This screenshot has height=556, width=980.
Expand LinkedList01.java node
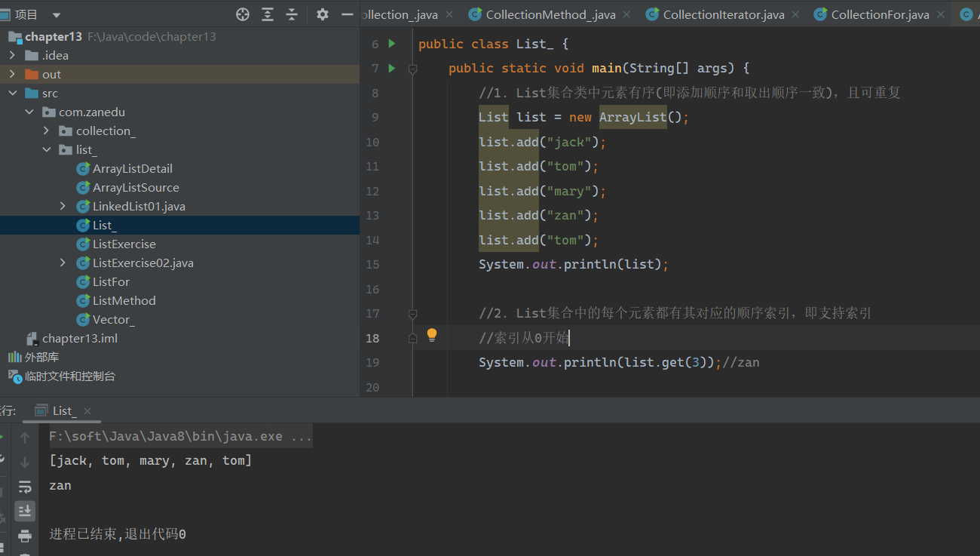63,206
